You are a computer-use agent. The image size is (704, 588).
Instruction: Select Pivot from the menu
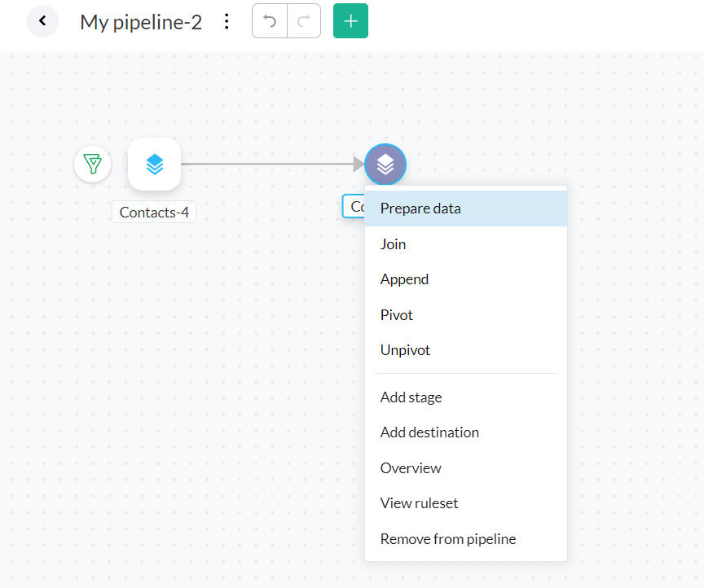(x=397, y=315)
